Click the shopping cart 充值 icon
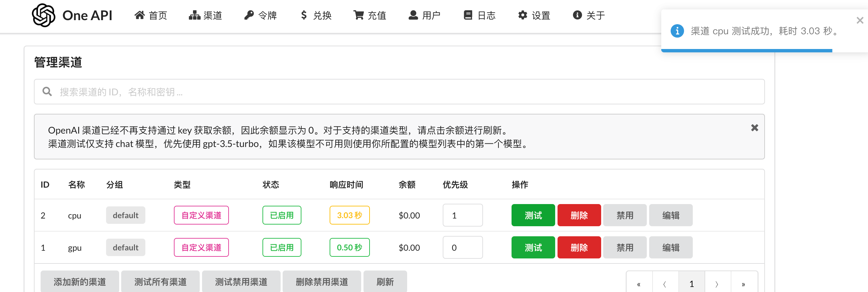The width and height of the screenshot is (868, 292). (x=358, y=15)
